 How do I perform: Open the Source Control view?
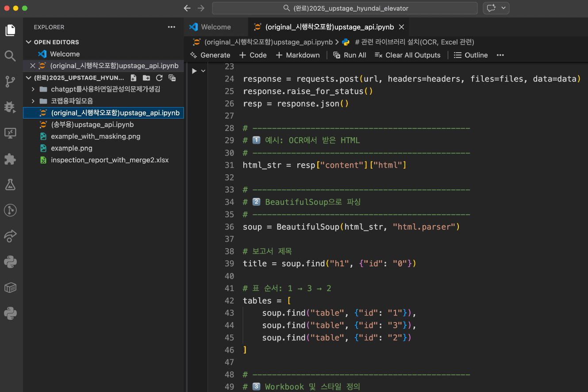pos(10,81)
